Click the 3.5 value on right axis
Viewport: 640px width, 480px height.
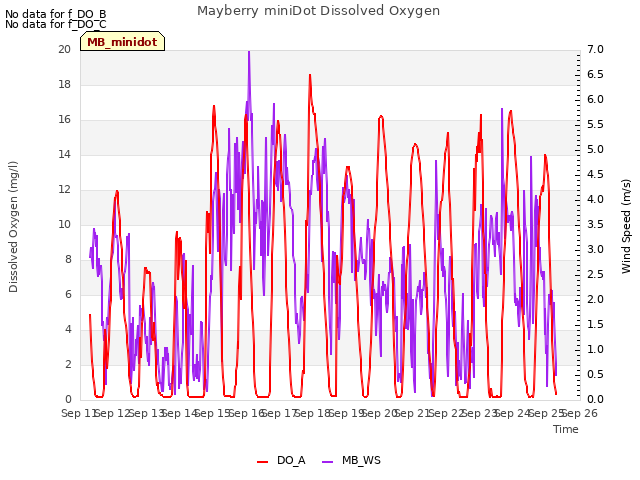point(595,224)
